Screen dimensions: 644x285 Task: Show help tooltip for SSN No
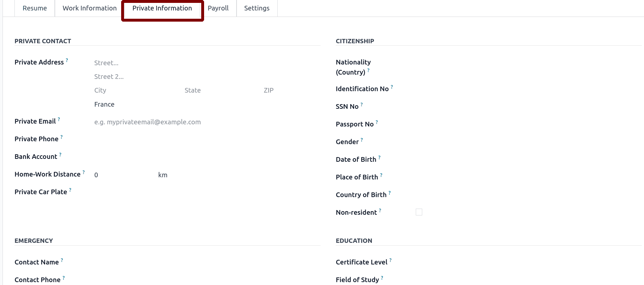(361, 104)
